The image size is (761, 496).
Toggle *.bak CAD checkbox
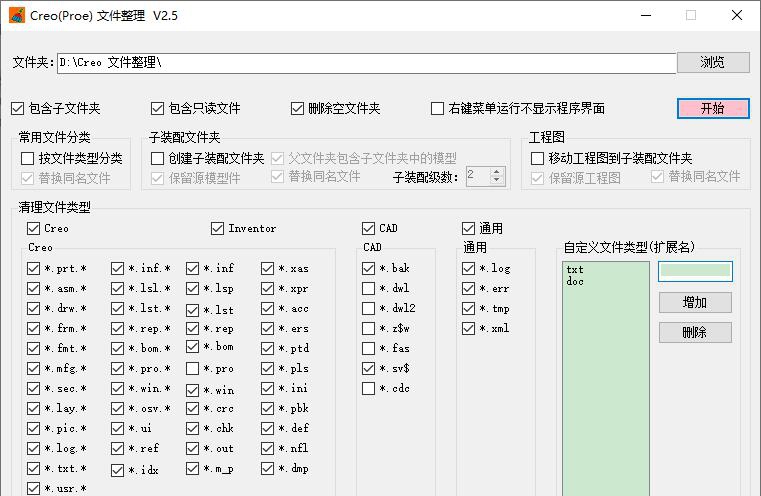point(368,268)
